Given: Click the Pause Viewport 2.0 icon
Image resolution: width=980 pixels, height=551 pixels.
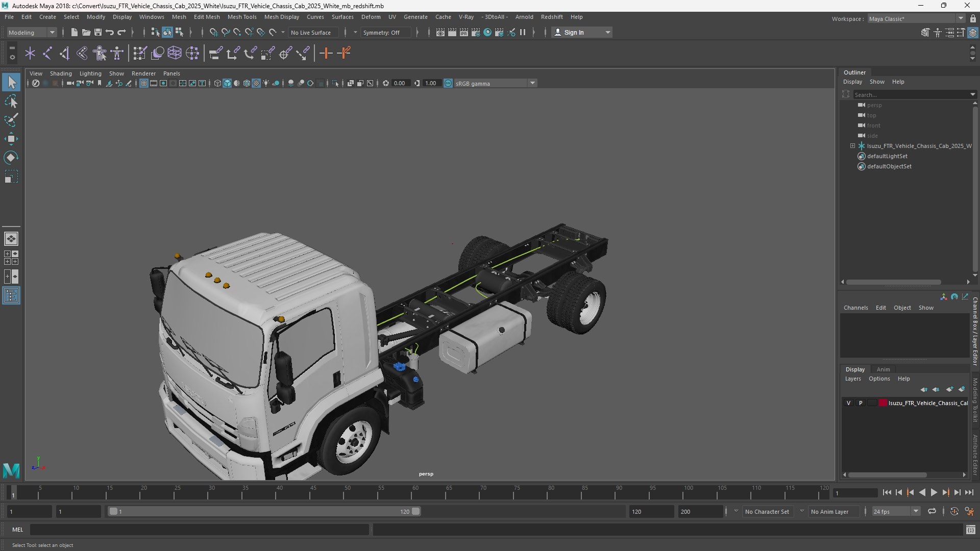Looking at the screenshot, I should pyautogui.click(x=523, y=32).
